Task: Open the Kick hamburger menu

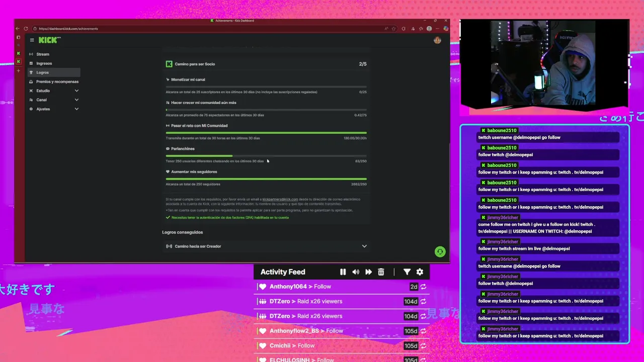Action: pos(32,40)
